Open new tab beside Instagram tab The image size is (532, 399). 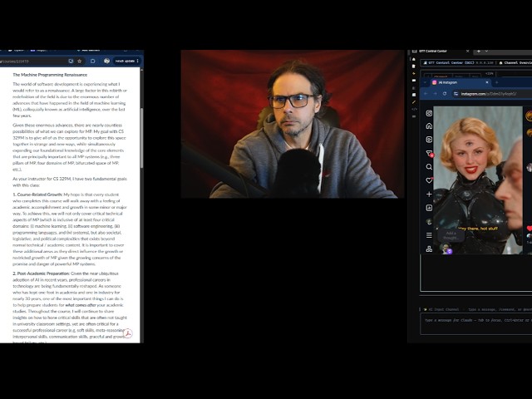pyautogui.click(x=497, y=82)
